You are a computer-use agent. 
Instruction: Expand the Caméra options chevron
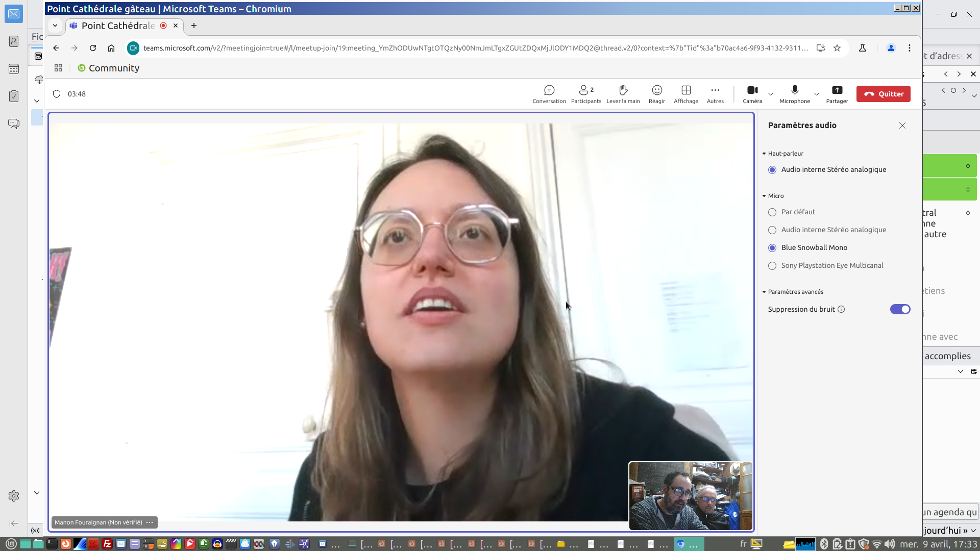[x=770, y=94]
